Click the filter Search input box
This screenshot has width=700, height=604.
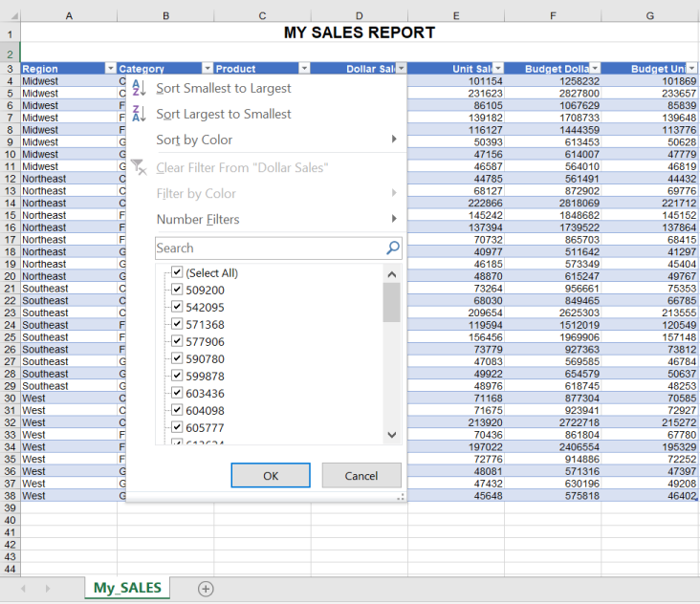[x=268, y=248]
